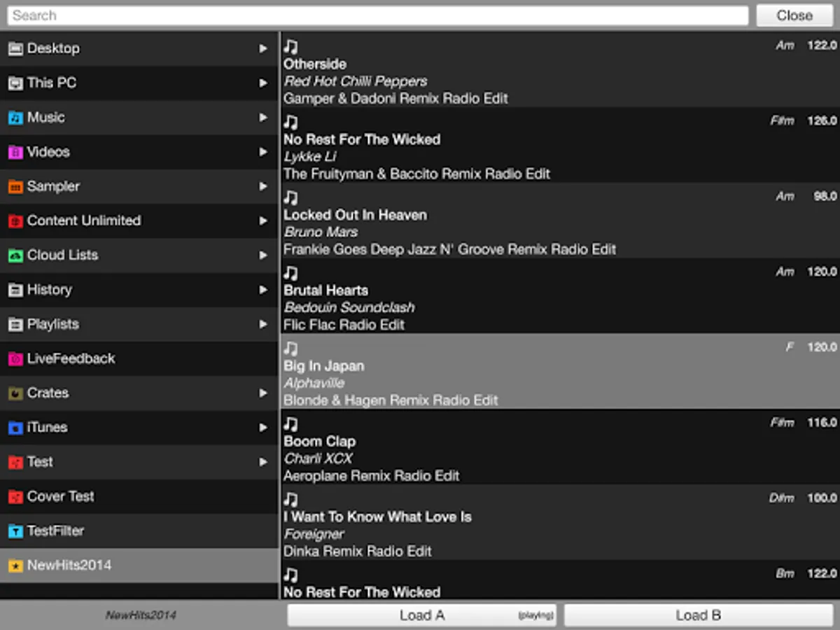The image size is (840, 630).
Task: Expand the Content Unlimited arrow
Action: [263, 221]
